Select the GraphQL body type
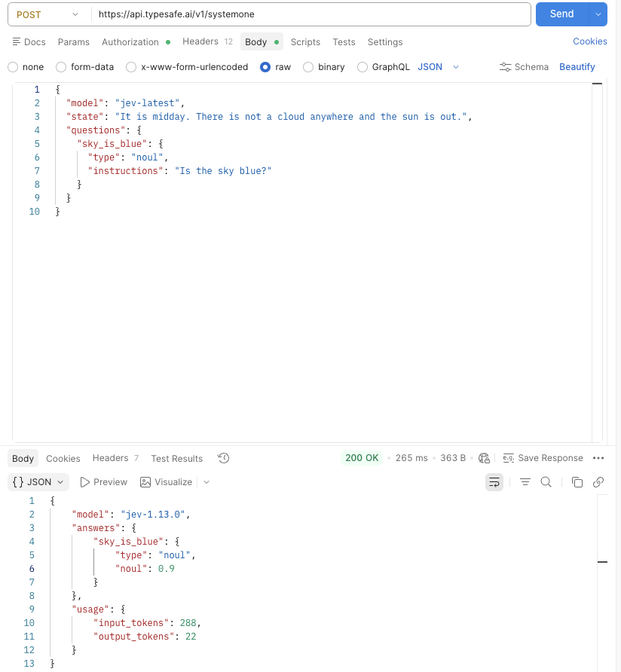The width and height of the screenshot is (621, 672). (x=363, y=67)
